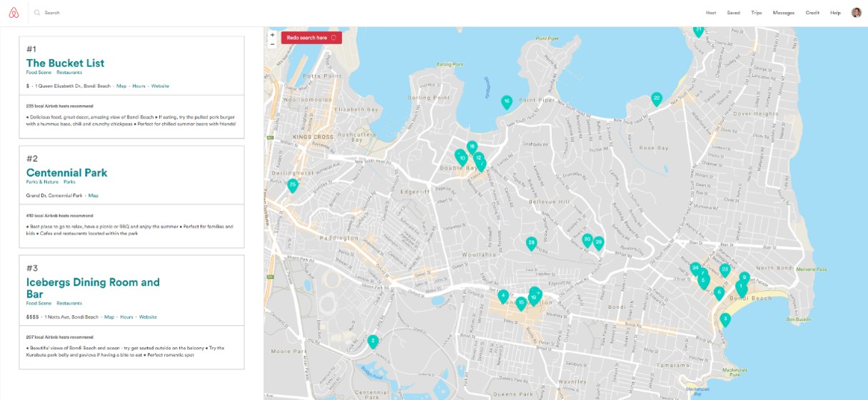The image size is (868, 400).
Task: Select map pin number 2
Action: pyautogui.click(x=373, y=342)
